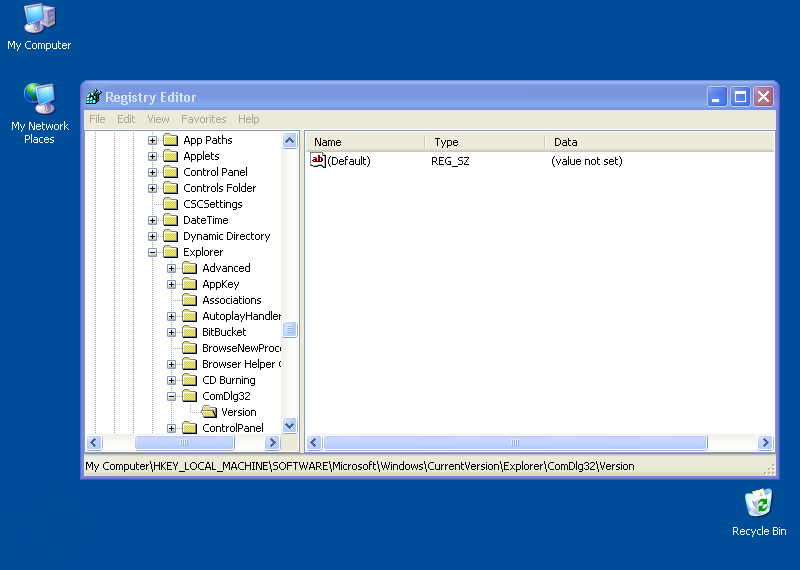Click the Advanced folder icon
This screenshot has height=570, width=800.
pos(189,268)
